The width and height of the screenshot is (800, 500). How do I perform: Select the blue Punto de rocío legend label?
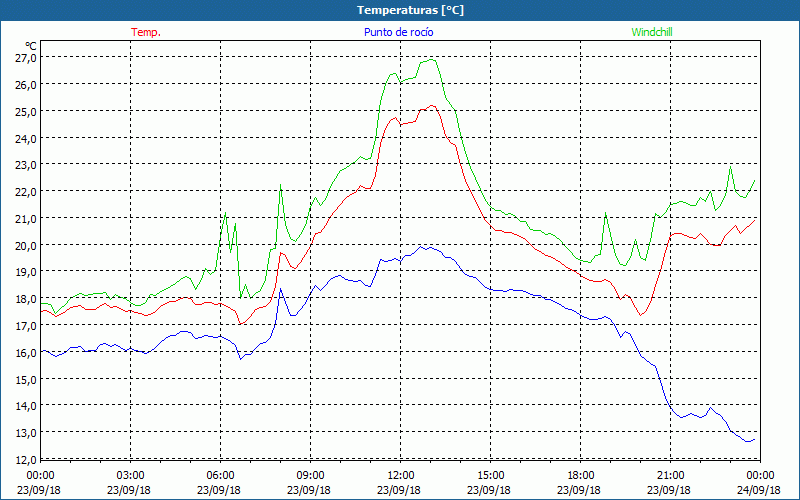click(398, 32)
